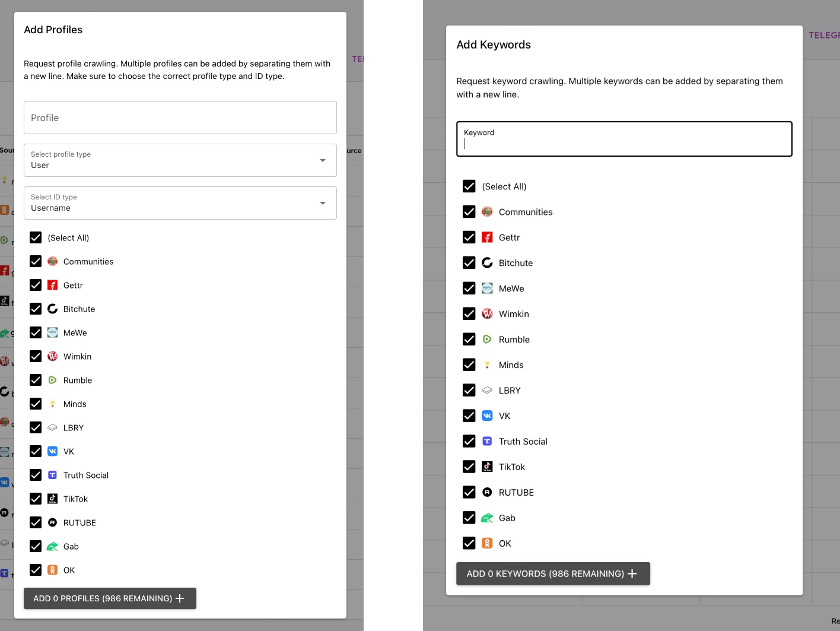Click Add 0 Keywords button

click(x=553, y=573)
